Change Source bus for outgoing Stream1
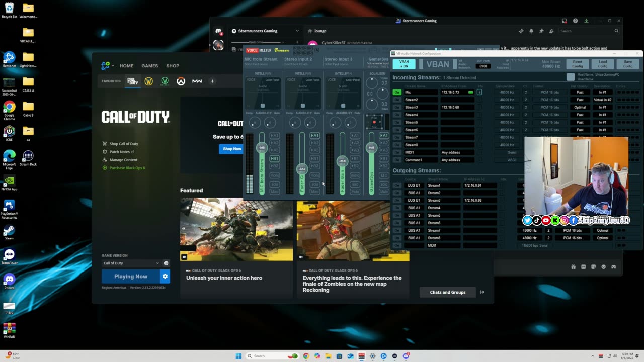Screen dimensions: 644x362 point(414,185)
